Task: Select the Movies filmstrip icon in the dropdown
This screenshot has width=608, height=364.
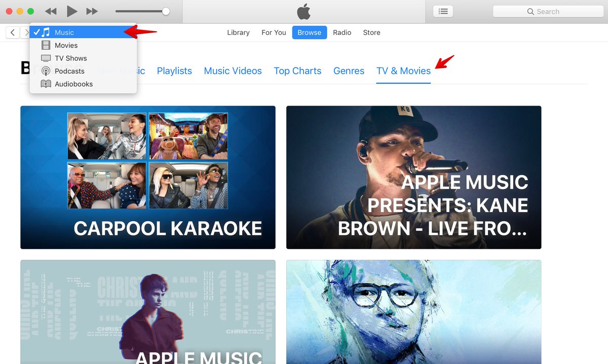Action: pos(46,46)
